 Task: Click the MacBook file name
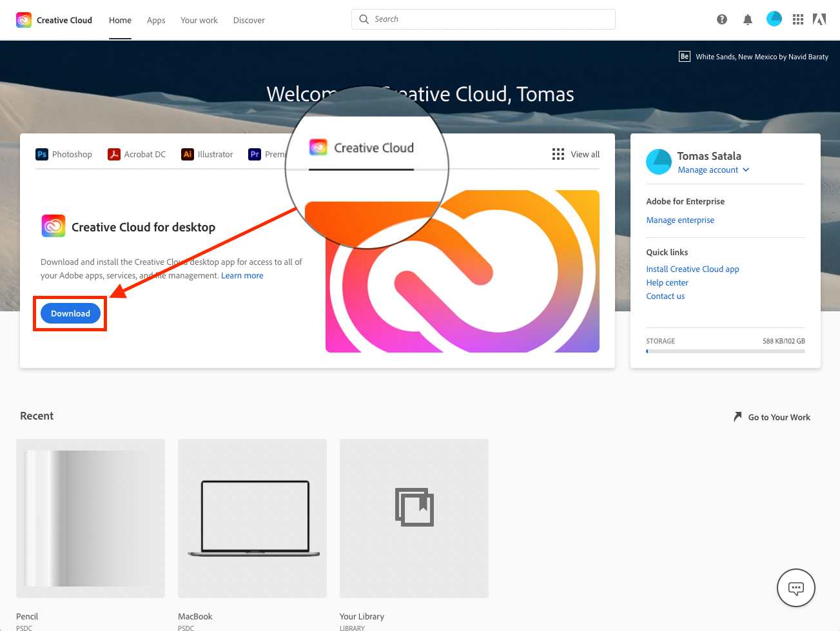pyautogui.click(x=195, y=616)
